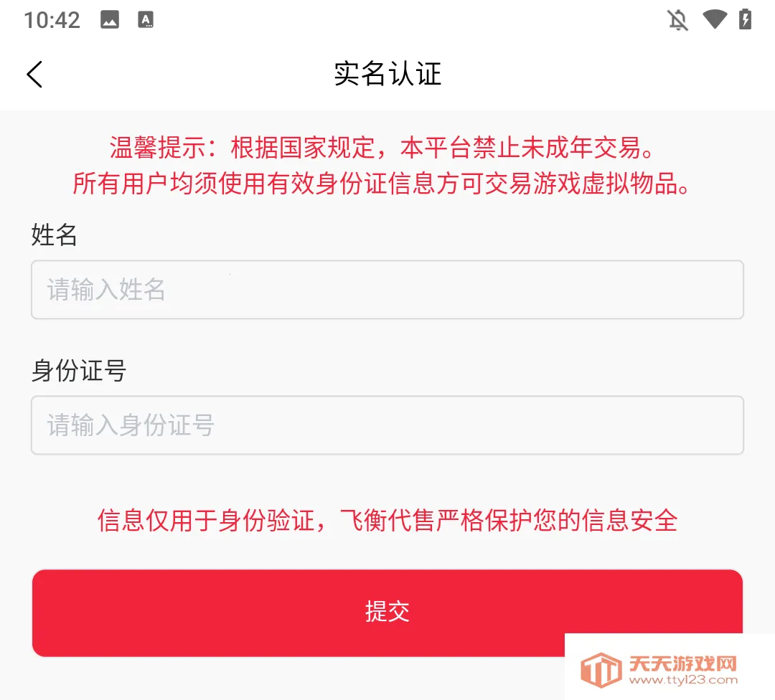Tap the 温馨提示 red warning notice
The height and width of the screenshot is (700, 775).
point(382,147)
